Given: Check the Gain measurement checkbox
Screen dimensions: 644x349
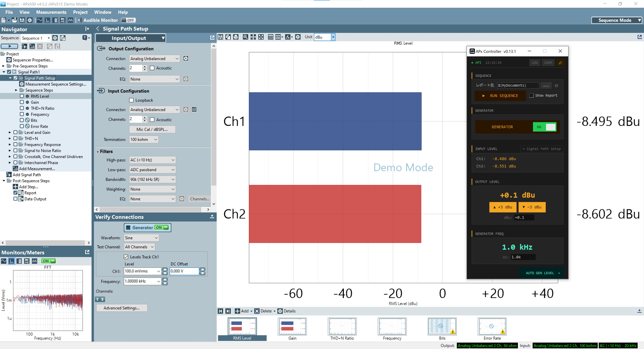Looking at the screenshot, I should [x=22, y=102].
